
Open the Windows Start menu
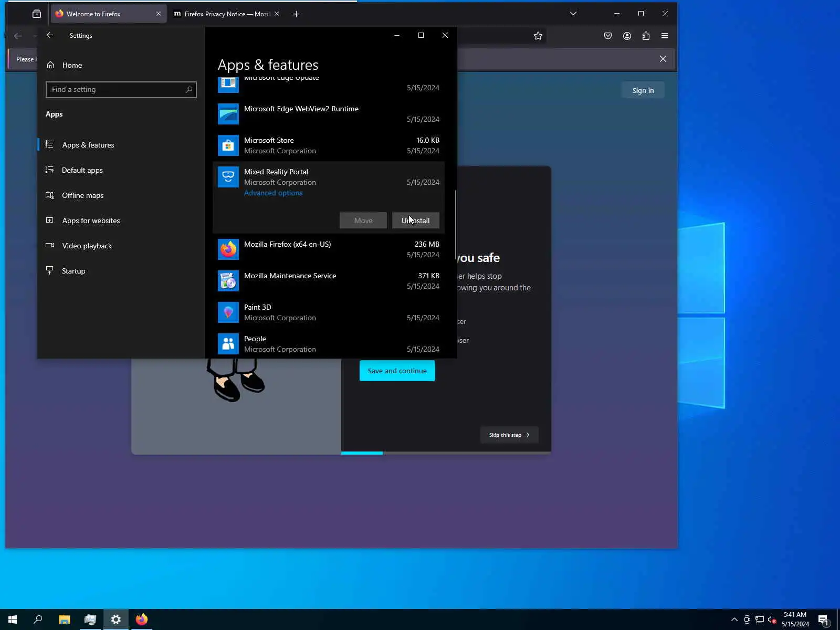(x=13, y=619)
